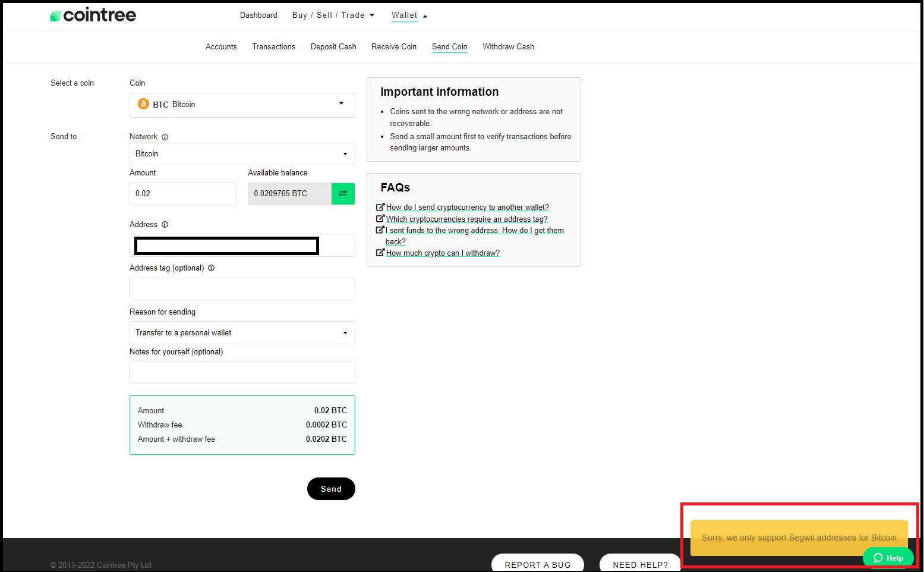The width and height of the screenshot is (924, 572).
Task: Click the black Send button
Action: coord(331,489)
